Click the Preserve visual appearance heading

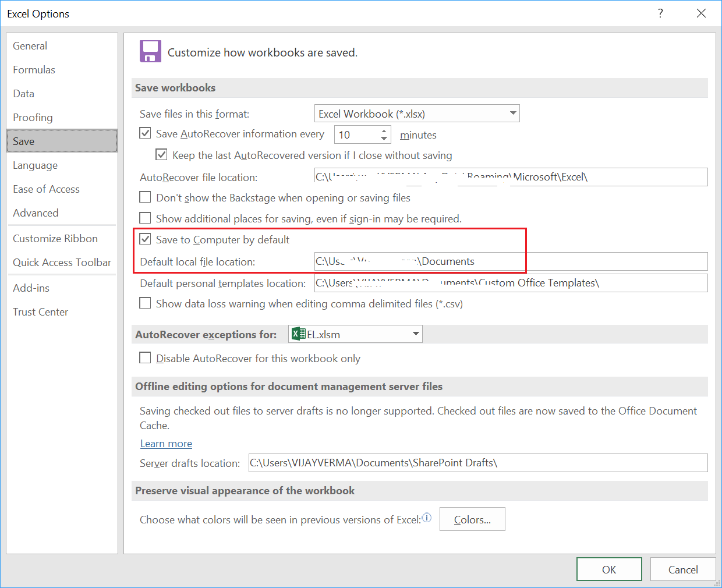pyautogui.click(x=245, y=490)
